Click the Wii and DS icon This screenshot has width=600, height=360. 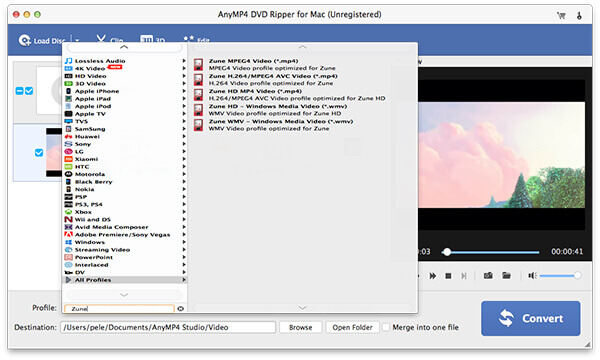coord(68,220)
